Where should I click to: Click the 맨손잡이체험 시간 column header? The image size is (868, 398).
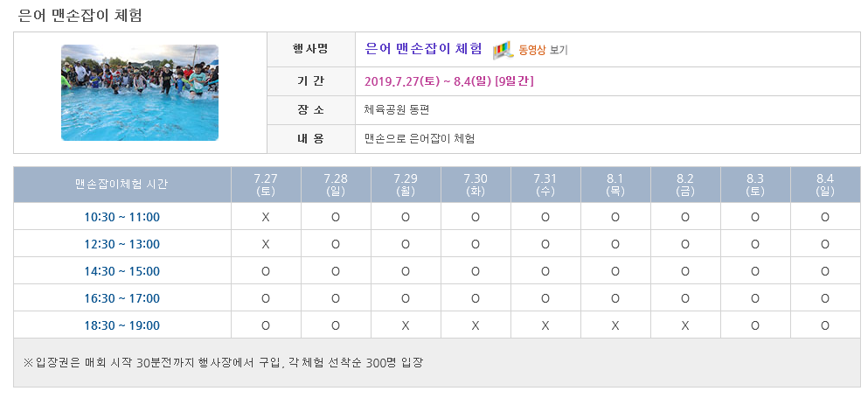pyautogui.click(x=122, y=185)
